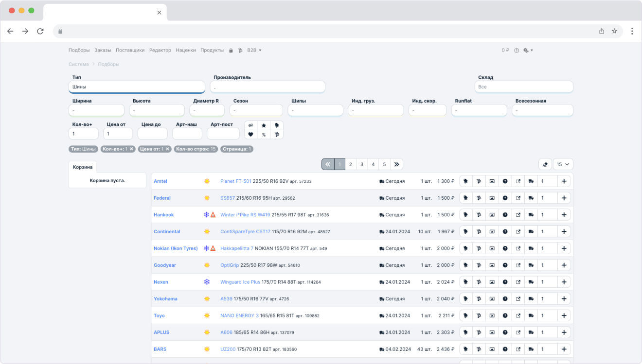Open the Всесезонная dropdown

(x=542, y=110)
